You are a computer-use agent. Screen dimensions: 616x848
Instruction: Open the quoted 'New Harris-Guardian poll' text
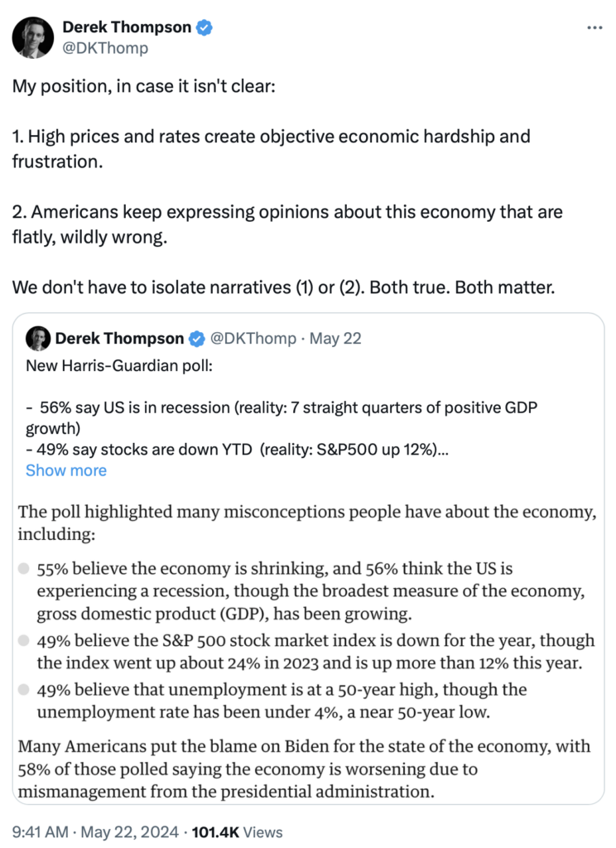click(108, 365)
